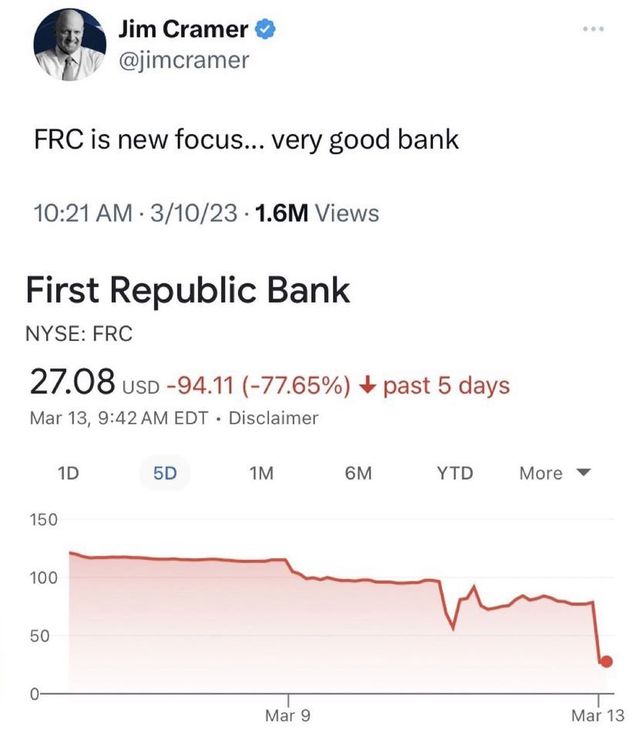Click Jim Cramer's profile avatar photo
Image resolution: width=638 pixels, height=730 pixels.
[x=70, y=45]
